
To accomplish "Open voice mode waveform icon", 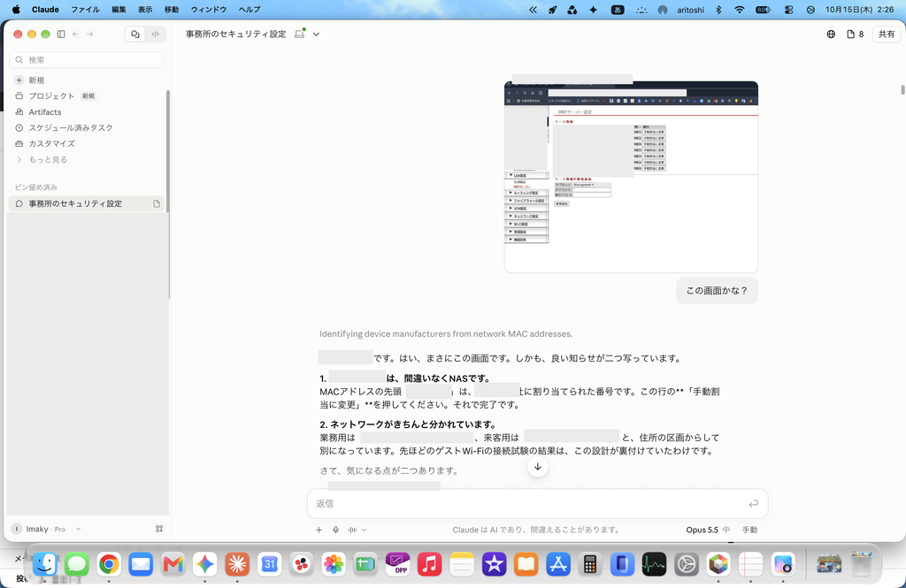I will point(352,530).
